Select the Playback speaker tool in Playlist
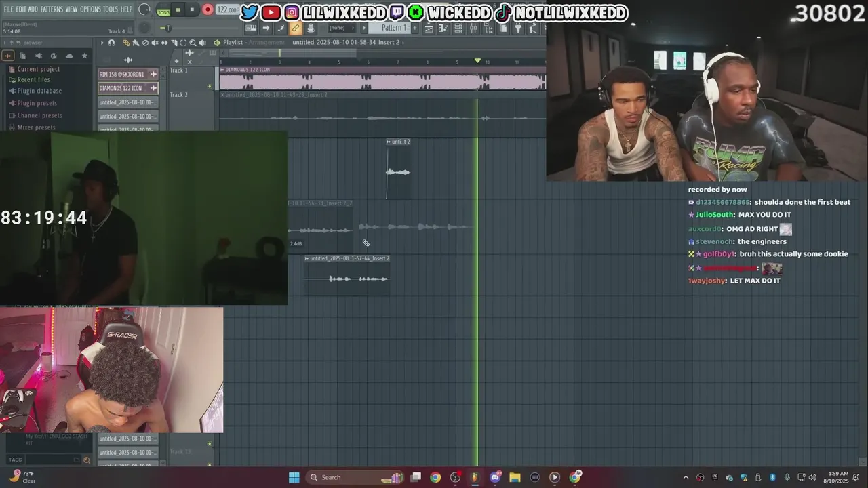The image size is (868, 488). (202, 43)
